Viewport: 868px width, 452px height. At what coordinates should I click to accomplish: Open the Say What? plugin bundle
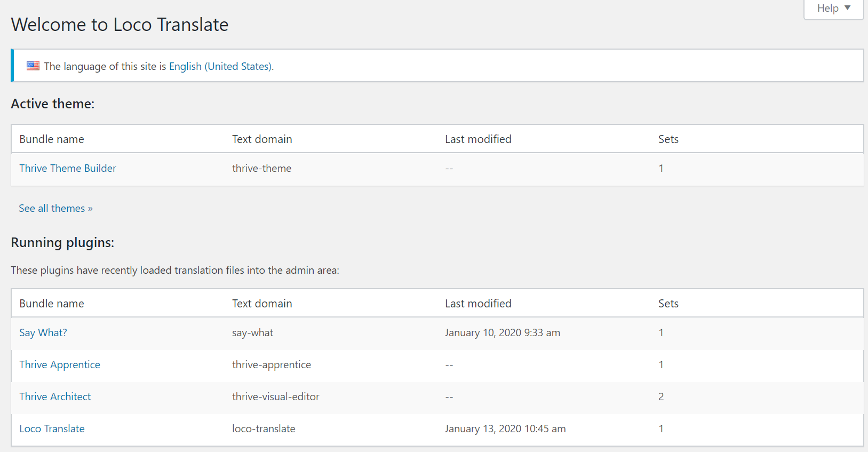43,332
